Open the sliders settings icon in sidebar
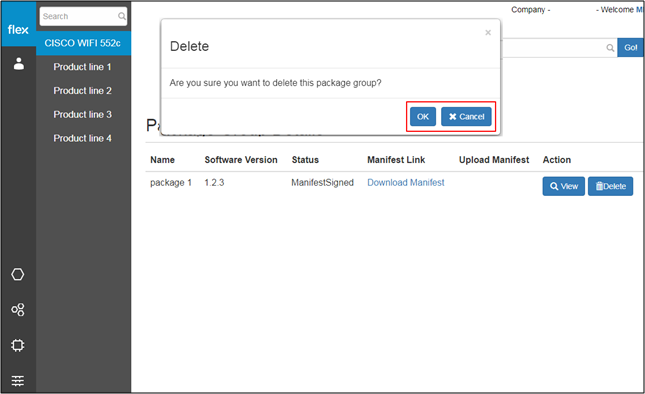Screen dimensions: 645x394 coord(18,380)
